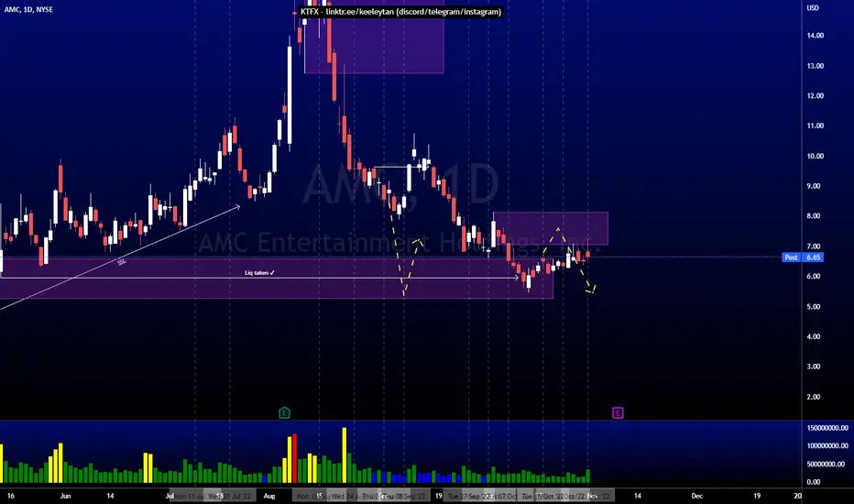The image size is (854, 504).
Task: Click the 50000000.00 volume axis label
Action: [x=826, y=465]
